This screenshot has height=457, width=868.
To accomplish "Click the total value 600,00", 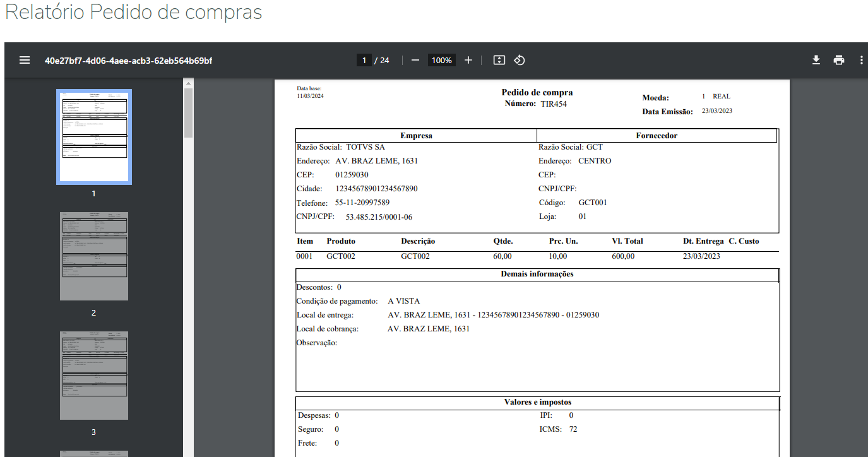I will click(x=623, y=256).
